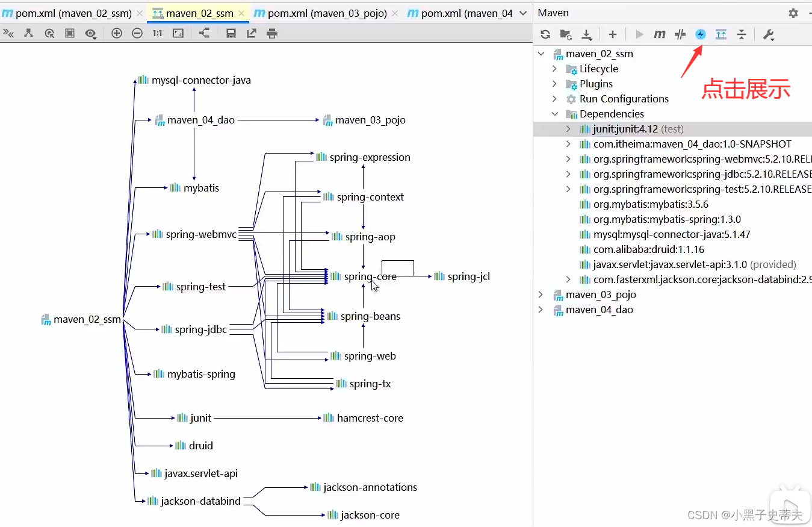Click the filmstrip-frame diagram toolbar icon
This screenshot has height=527, width=812.
(x=70, y=34)
